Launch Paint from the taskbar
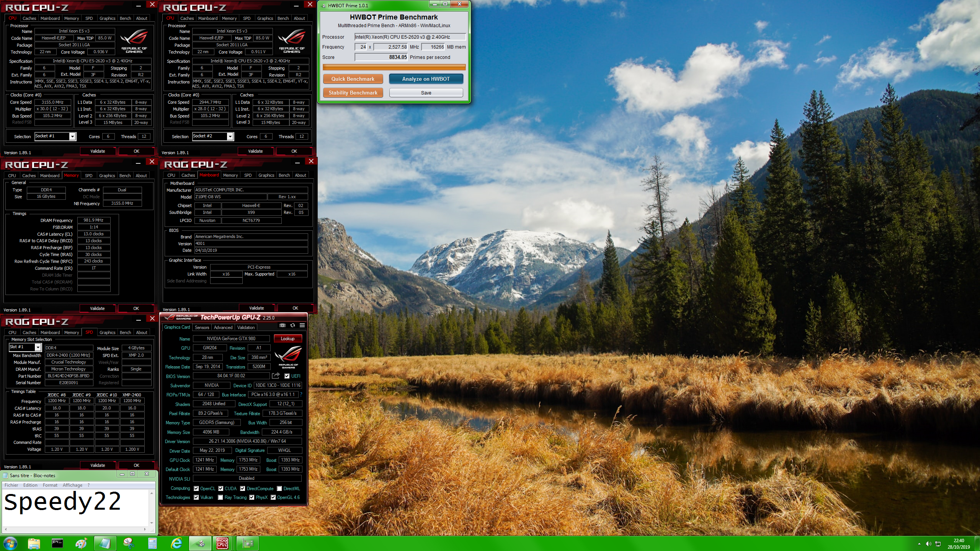Image resolution: width=980 pixels, height=551 pixels. [81, 543]
